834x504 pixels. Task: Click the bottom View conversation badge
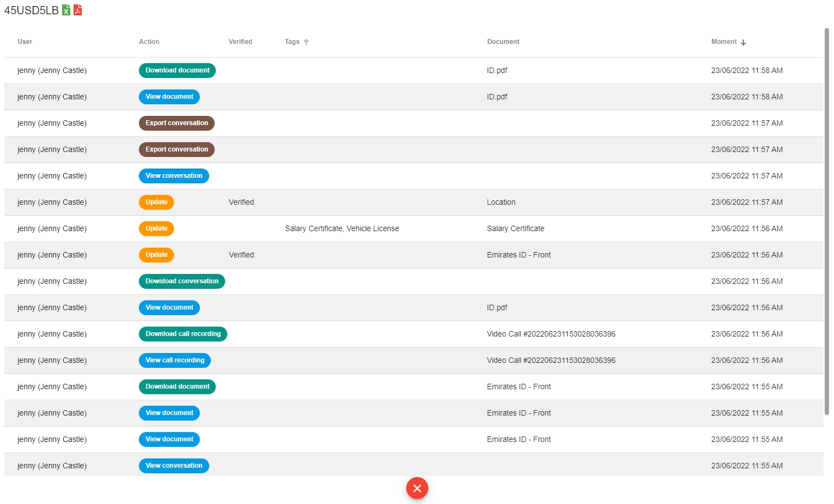pos(173,466)
